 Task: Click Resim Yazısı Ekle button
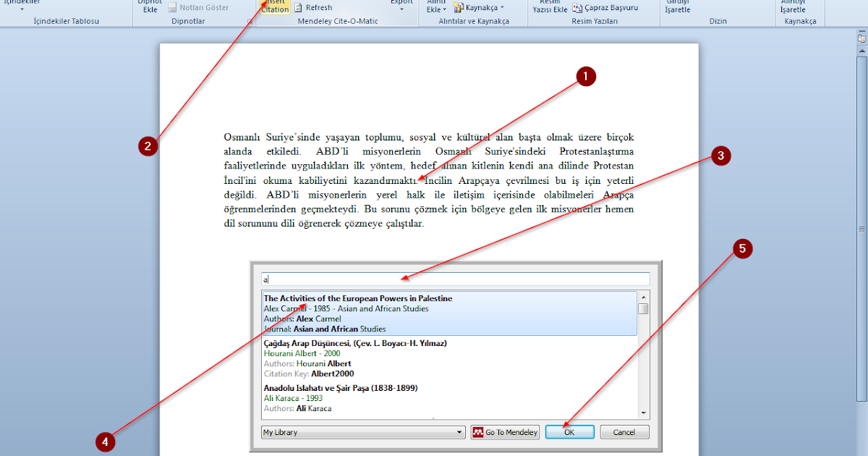tap(550, 7)
